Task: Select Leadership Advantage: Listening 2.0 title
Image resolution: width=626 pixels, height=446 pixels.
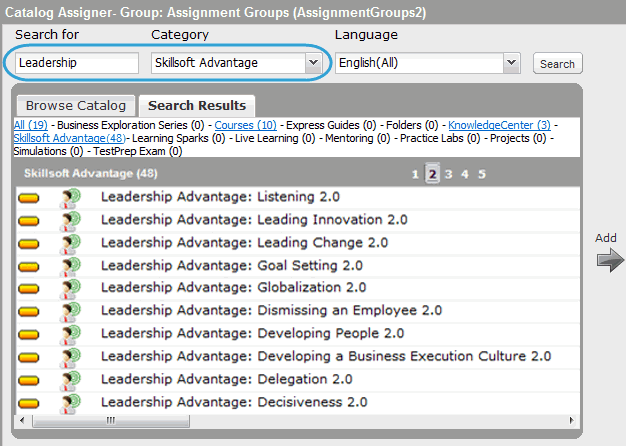Action: tap(220, 197)
